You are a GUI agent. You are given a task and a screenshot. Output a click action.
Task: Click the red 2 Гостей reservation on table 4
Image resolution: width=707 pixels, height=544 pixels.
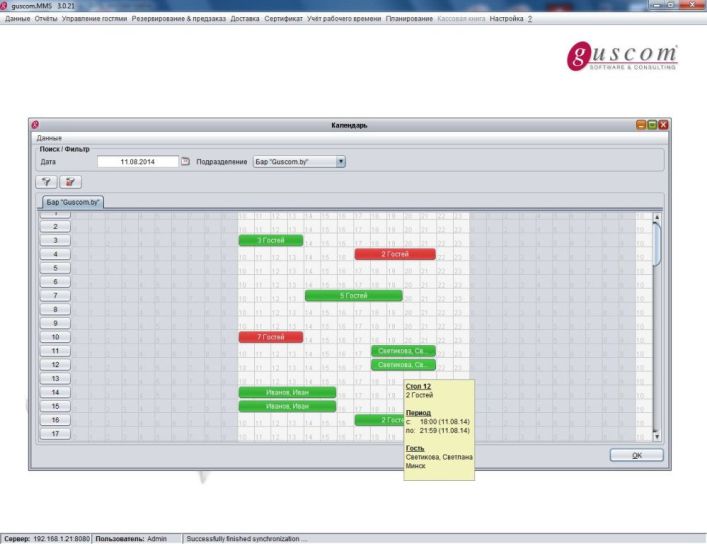394,255
